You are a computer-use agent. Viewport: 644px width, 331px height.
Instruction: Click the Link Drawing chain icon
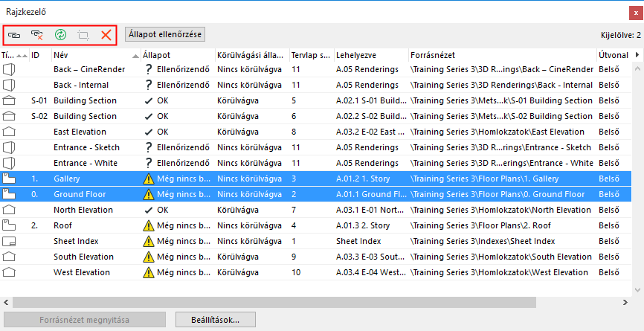[14, 35]
